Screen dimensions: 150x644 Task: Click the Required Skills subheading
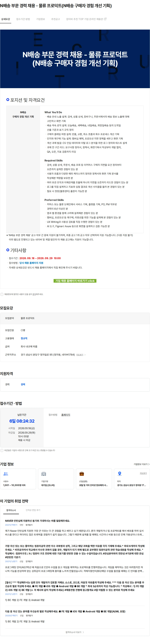click(53, 160)
